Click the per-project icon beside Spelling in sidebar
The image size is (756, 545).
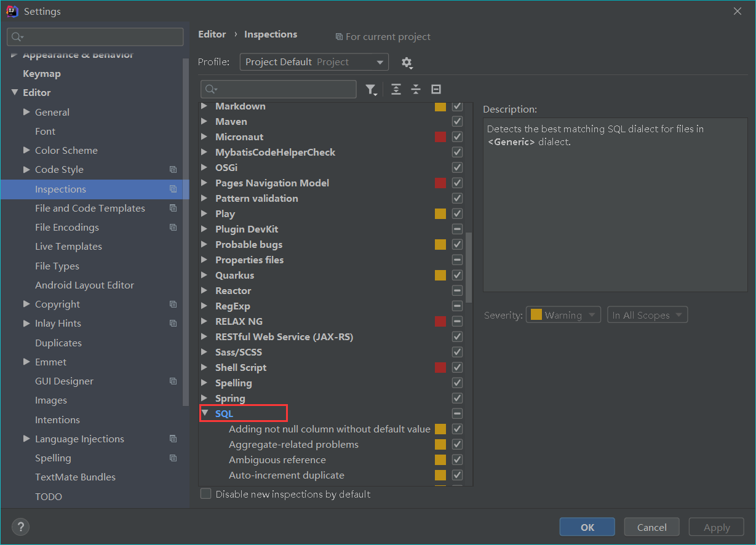point(173,458)
